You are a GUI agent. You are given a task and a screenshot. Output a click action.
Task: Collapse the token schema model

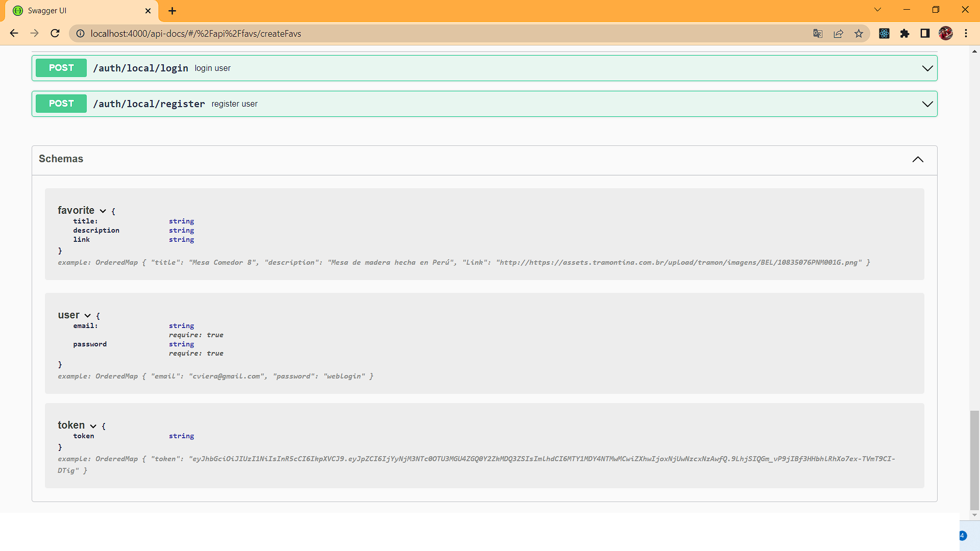pyautogui.click(x=93, y=426)
